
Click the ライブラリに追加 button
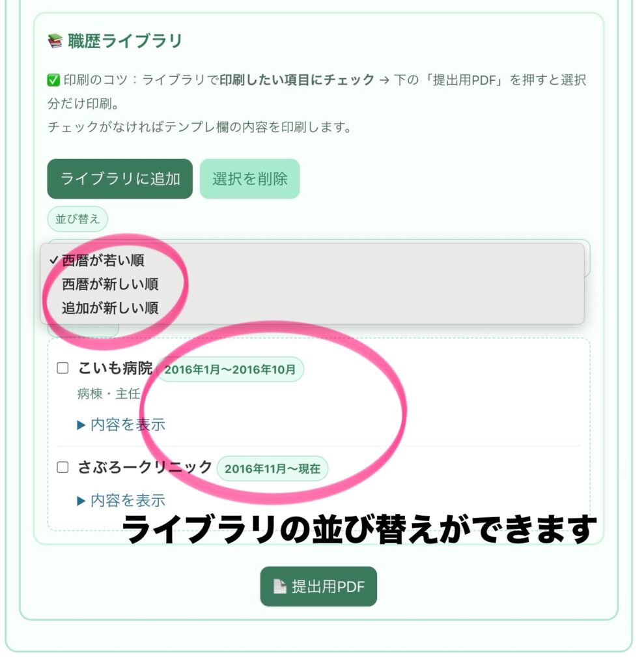120,178
